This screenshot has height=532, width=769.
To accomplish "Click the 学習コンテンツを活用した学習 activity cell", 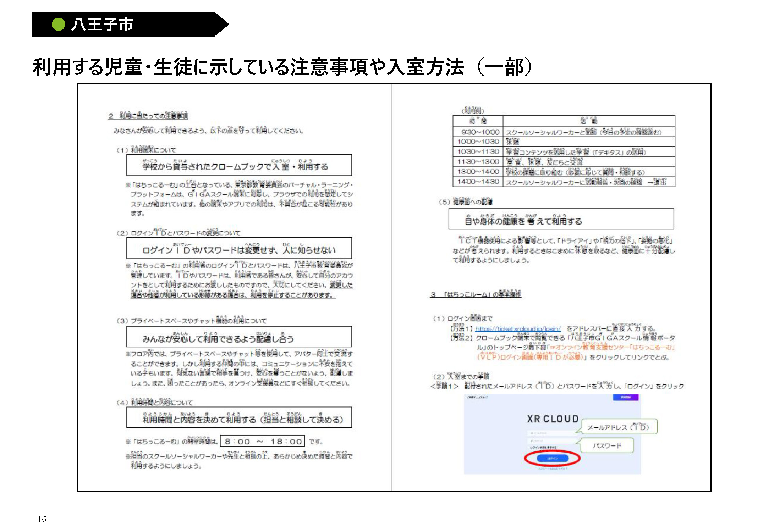I will (589, 152).
